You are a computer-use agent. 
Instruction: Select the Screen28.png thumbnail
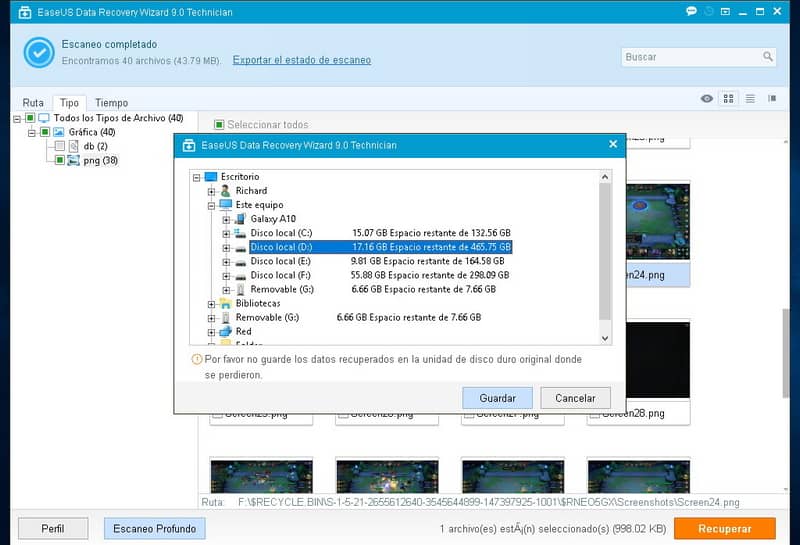point(658,371)
